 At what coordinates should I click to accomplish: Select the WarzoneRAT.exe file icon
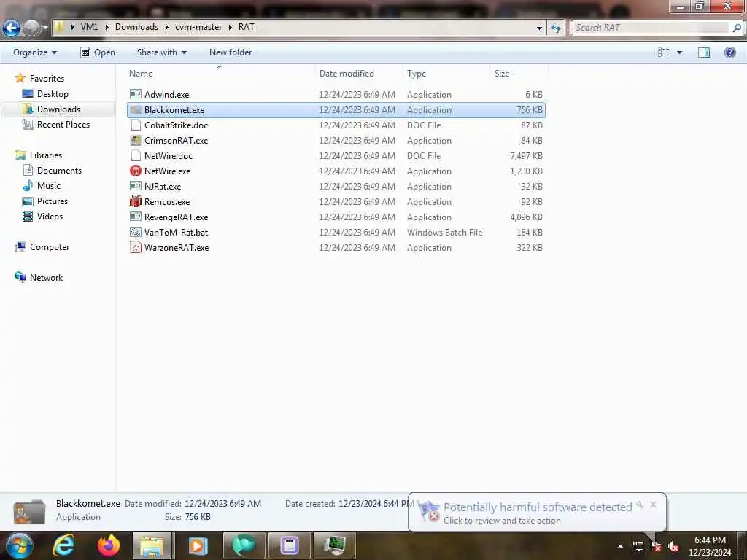(x=136, y=248)
